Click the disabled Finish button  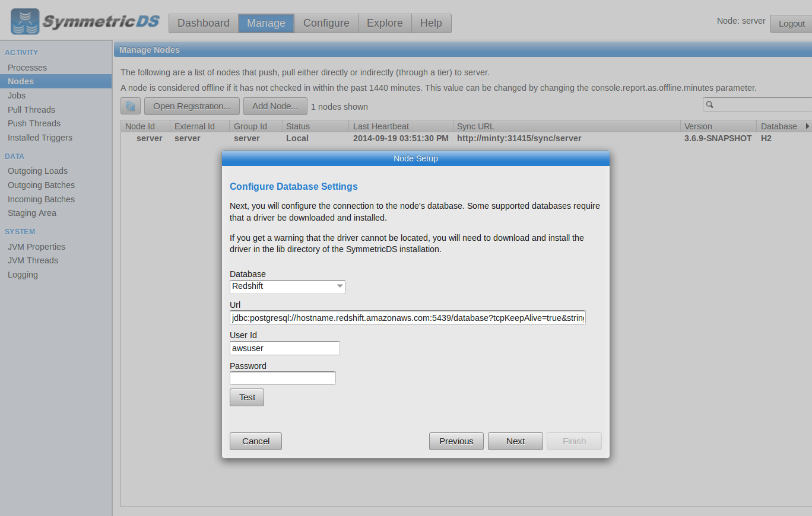(x=574, y=441)
